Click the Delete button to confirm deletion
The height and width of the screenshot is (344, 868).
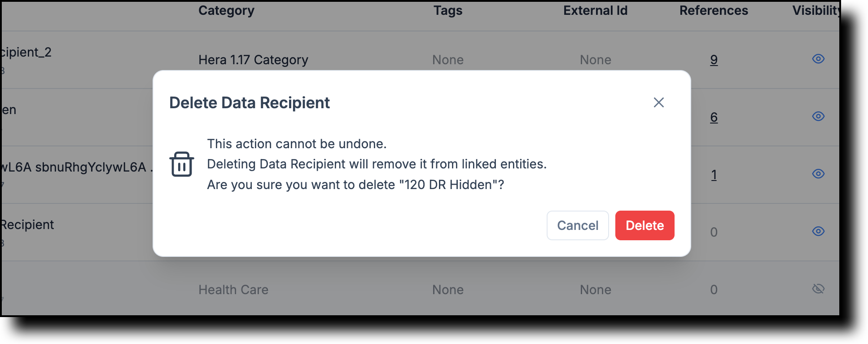(644, 225)
